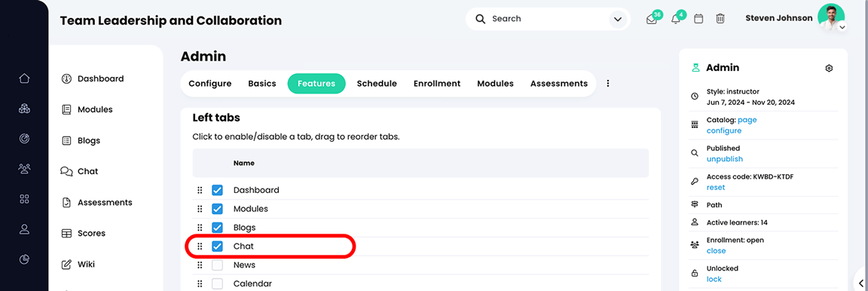Click the Active learners: 14 text
868x291 pixels.
pos(737,222)
